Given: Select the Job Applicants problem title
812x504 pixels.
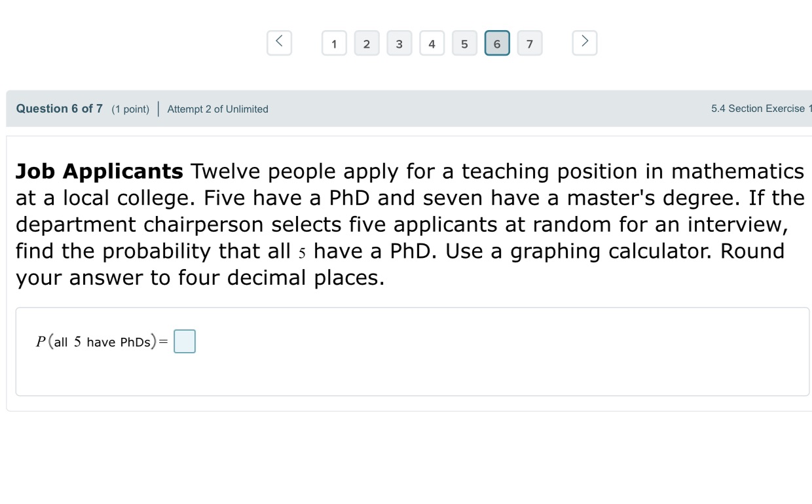Looking at the screenshot, I should (x=99, y=171).
